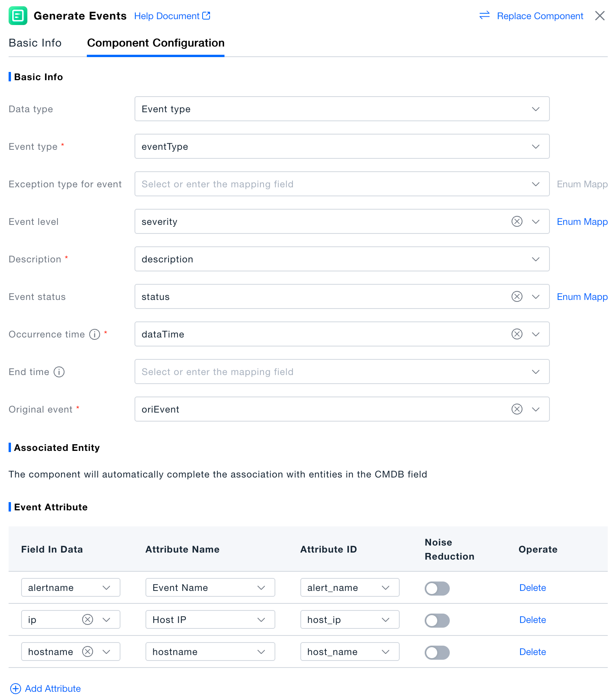Clear the status value in Event status

click(517, 297)
